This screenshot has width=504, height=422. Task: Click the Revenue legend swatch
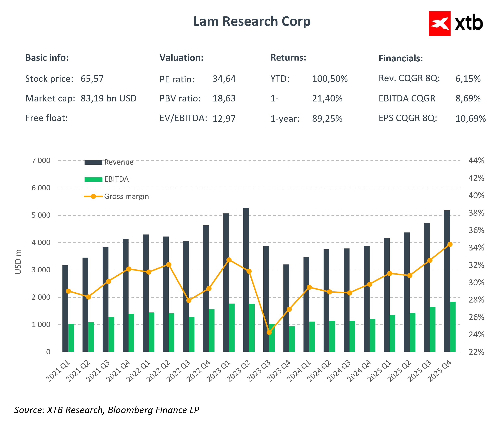[93, 162]
